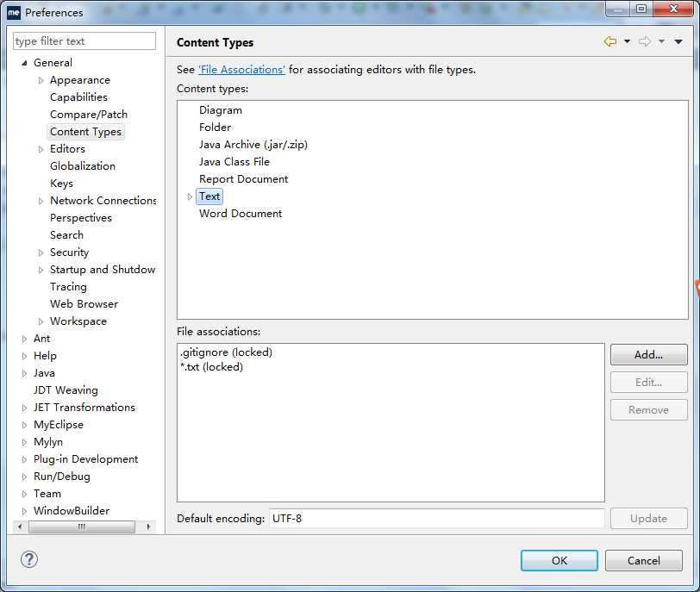
Task: Select the Text content type
Action: point(209,196)
